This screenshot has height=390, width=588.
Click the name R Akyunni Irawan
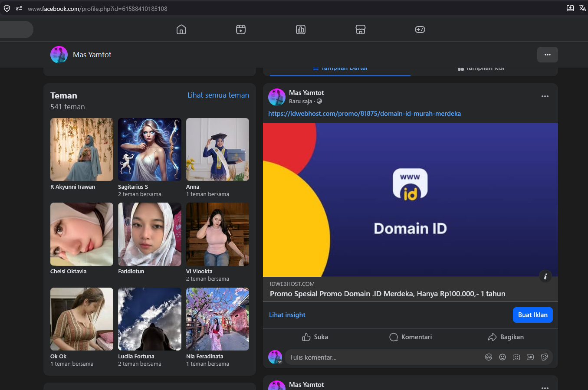tap(72, 187)
